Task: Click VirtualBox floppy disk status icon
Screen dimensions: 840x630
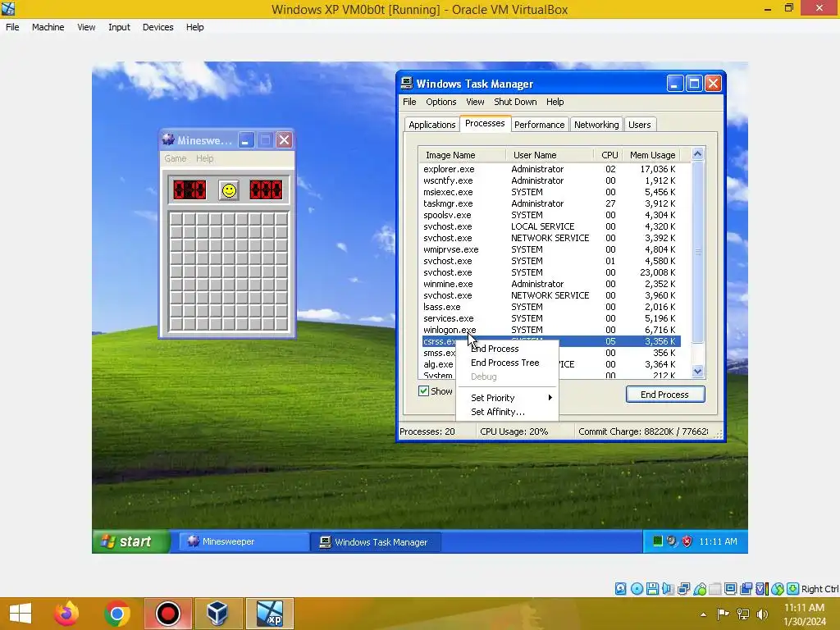Action: [x=652, y=589]
